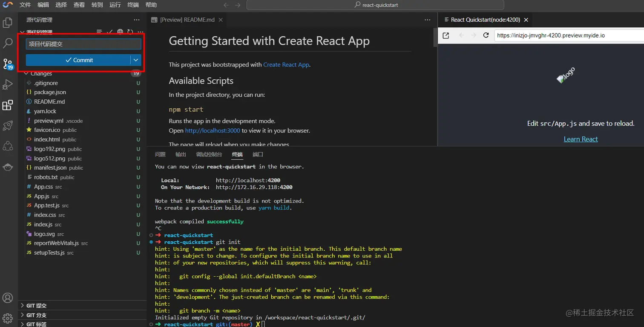The width and height of the screenshot is (644, 327).
Task: Click the checkmark commit icon in source control header
Action: tap(110, 32)
